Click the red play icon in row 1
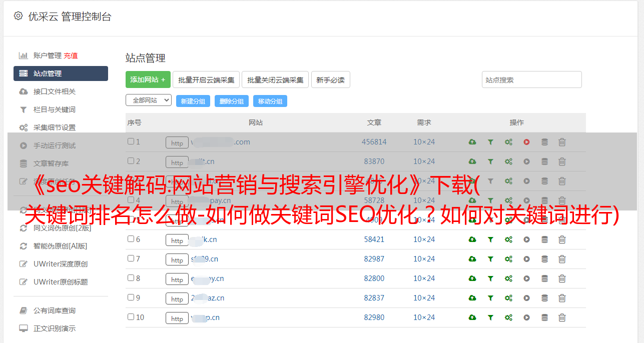 pos(526,142)
